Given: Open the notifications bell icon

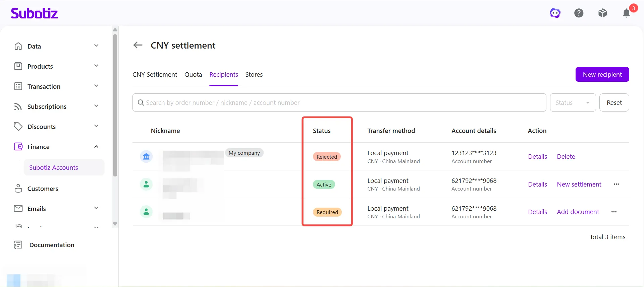Looking at the screenshot, I should 626,13.
